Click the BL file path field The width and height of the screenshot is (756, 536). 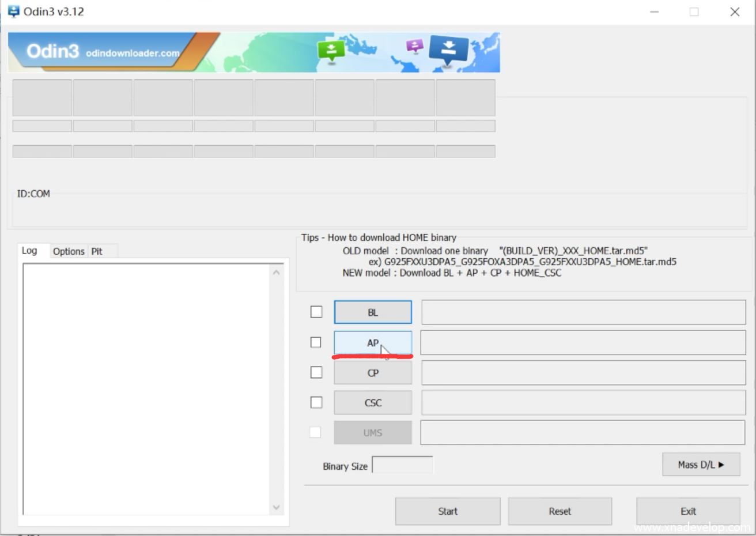(583, 312)
